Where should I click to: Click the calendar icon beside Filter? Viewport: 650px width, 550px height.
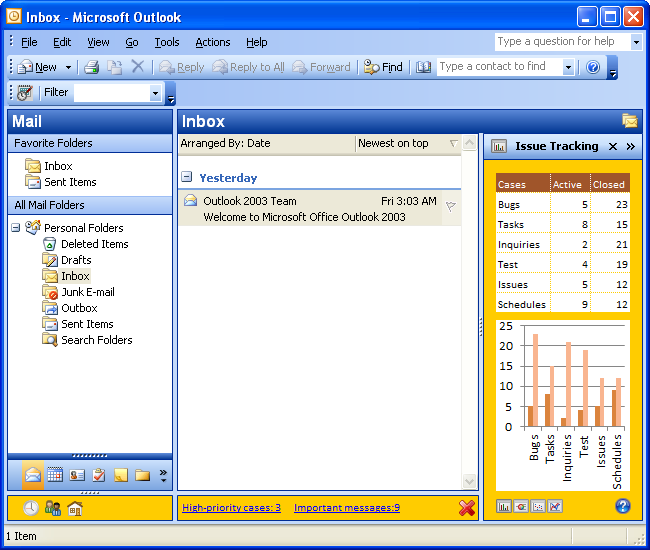tap(25, 92)
